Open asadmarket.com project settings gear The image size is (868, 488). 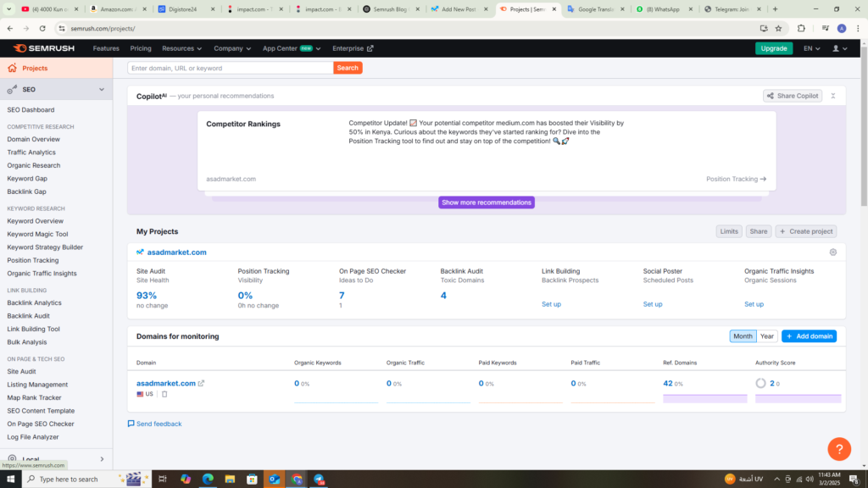point(832,252)
